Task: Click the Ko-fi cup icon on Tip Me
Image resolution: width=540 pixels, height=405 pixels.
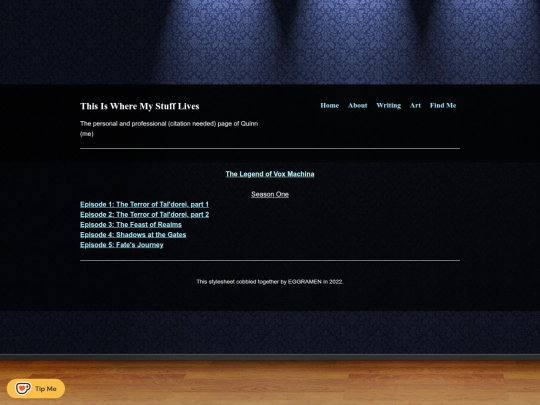Action: point(23,388)
